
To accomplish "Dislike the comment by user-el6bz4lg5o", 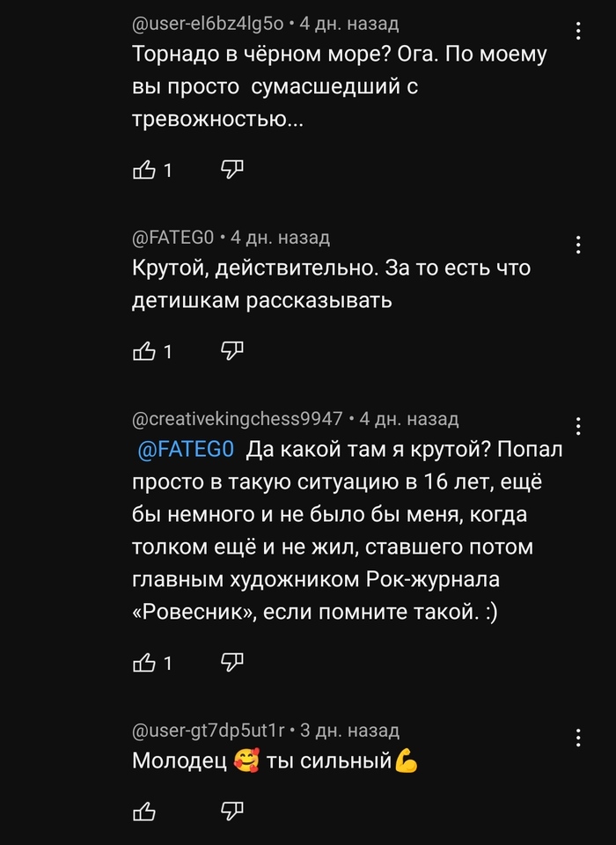I will coord(231,169).
